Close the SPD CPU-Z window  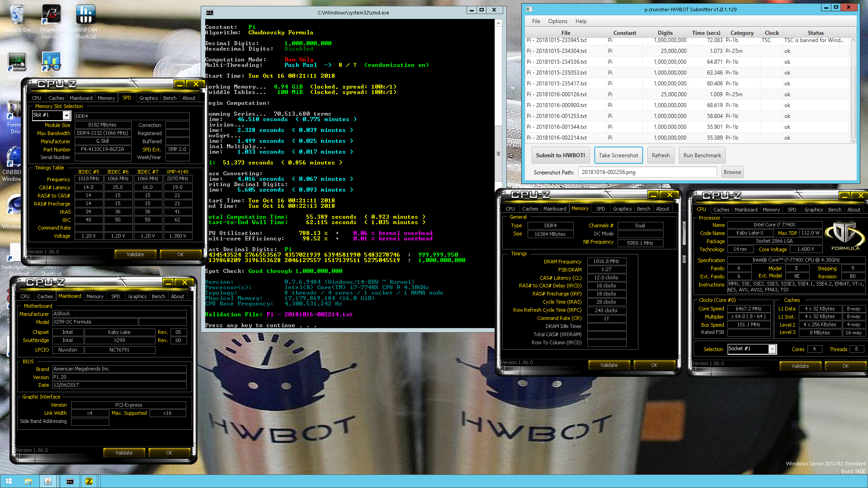click(196, 84)
